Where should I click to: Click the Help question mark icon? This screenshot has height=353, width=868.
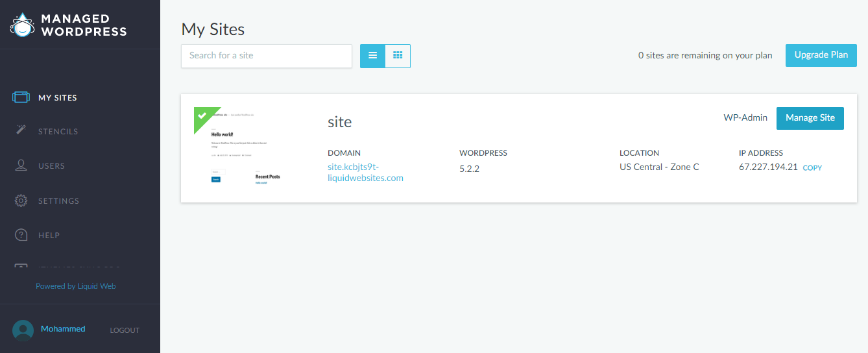[x=21, y=235]
